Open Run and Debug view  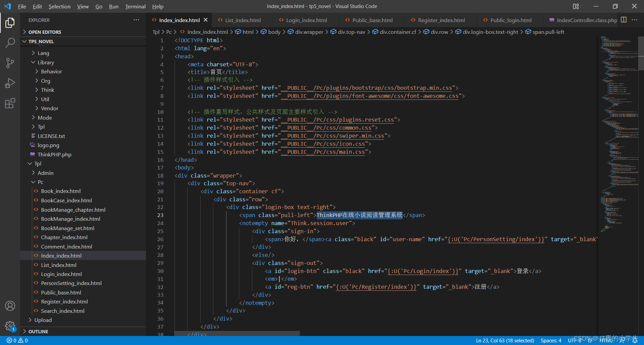[x=10, y=83]
